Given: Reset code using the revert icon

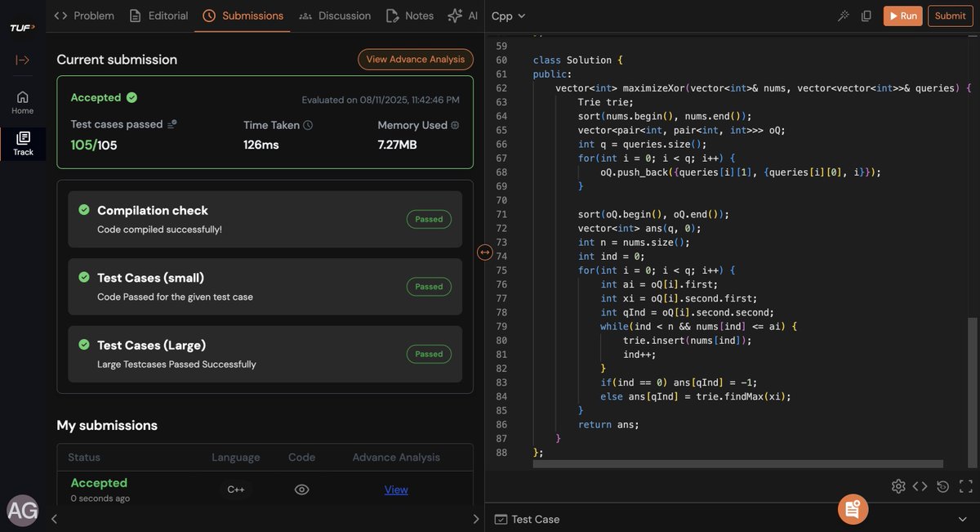Looking at the screenshot, I should (941, 485).
